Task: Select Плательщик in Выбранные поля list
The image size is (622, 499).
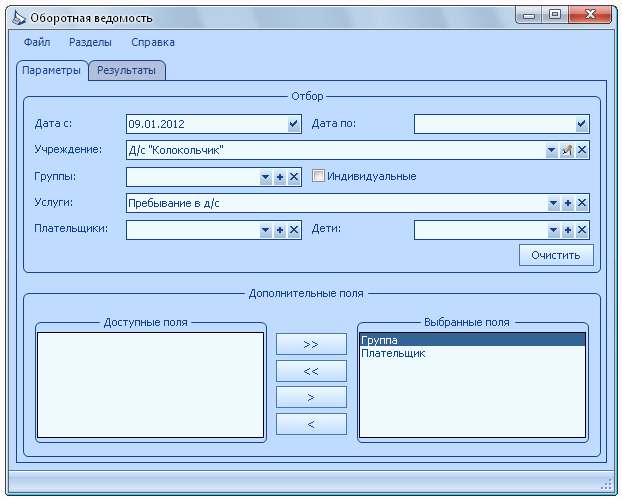Action: click(x=472, y=353)
